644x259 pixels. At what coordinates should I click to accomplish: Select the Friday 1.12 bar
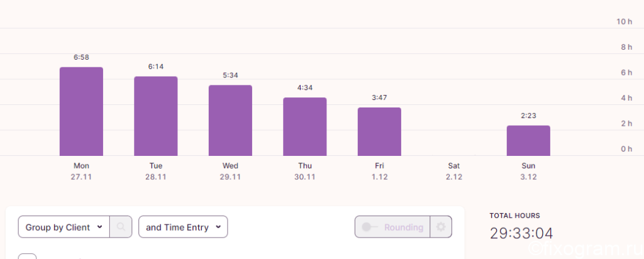(x=379, y=131)
